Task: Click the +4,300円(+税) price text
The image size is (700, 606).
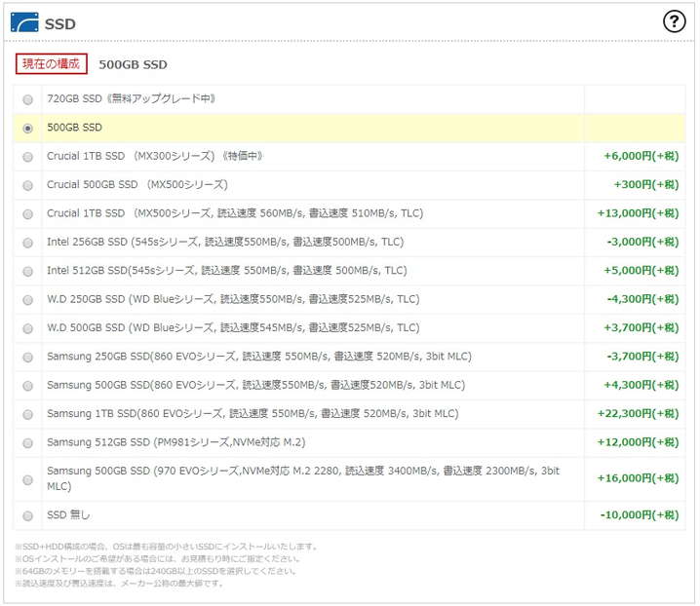Action: tap(642, 385)
